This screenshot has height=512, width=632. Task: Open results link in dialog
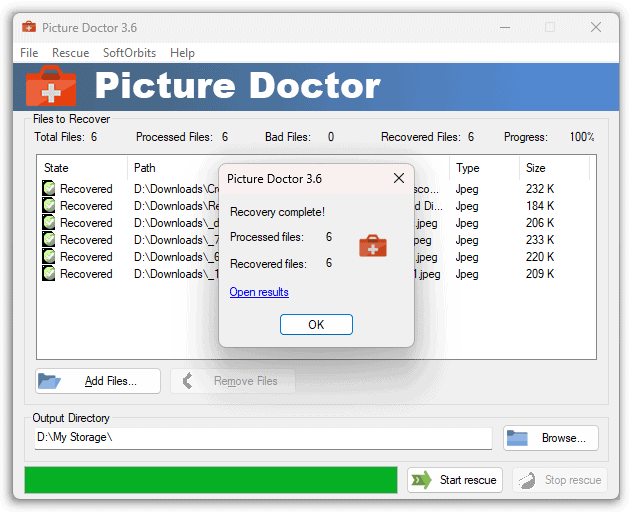tap(259, 292)
